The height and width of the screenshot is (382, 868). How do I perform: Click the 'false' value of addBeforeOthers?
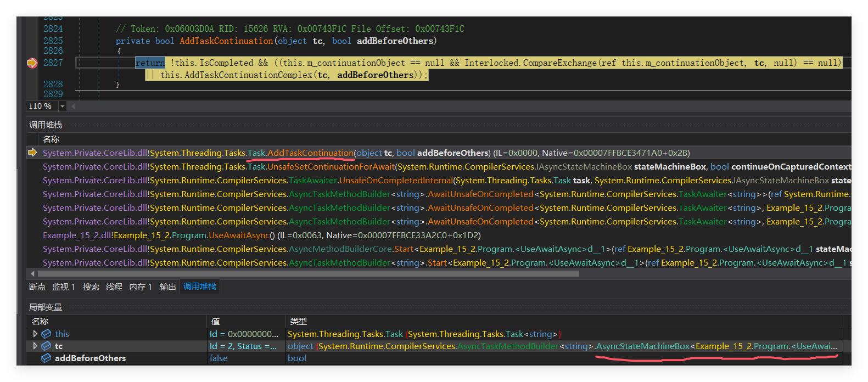click(219, 358)
